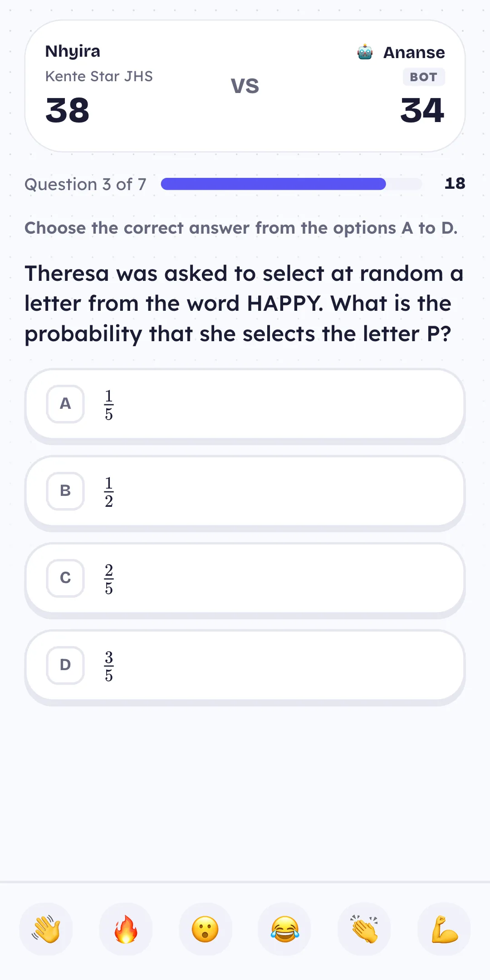This screenshot has height=980, width=490.
Task: Select answer option A, 1/5
Action: tap(245, 405)
